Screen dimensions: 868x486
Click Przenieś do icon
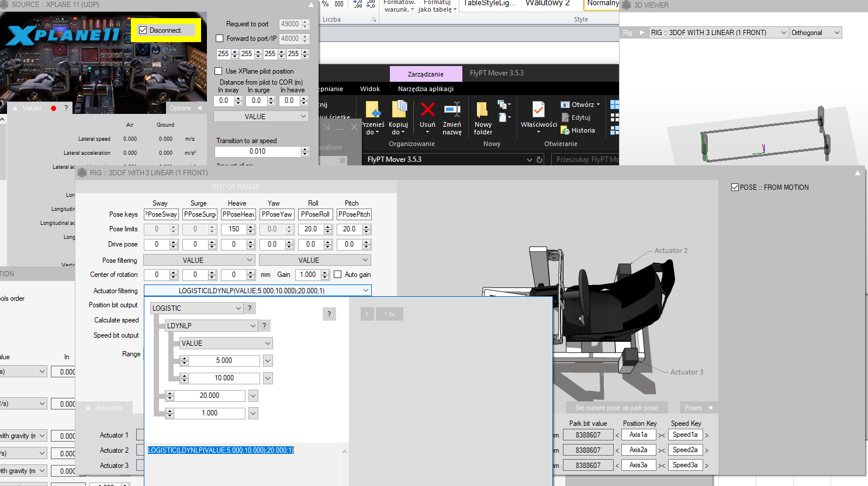pyautogui.click(x=373, y=110)
